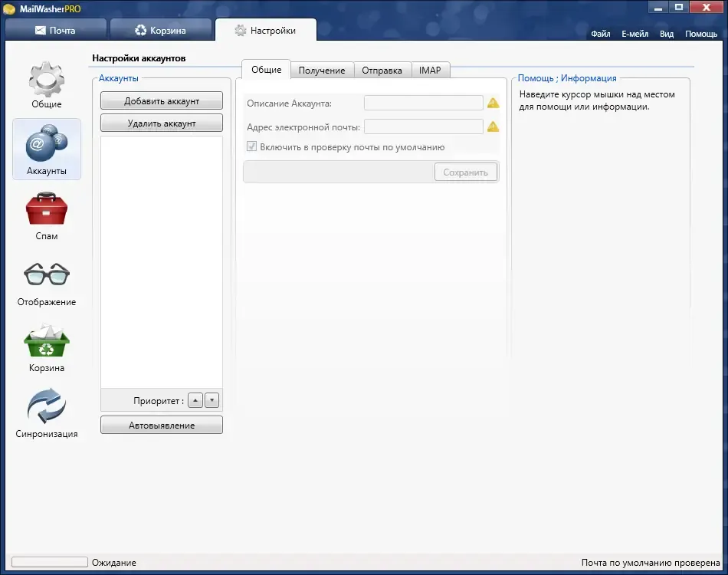
Task: Open the Вид menu
Action: (666, 34)
